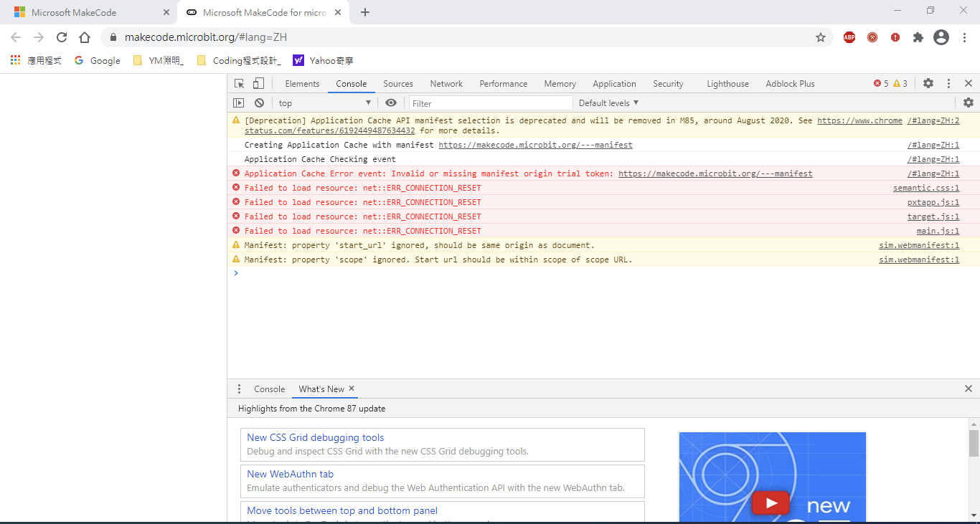Open a new browser tab with the plus button
Viewport: 980px width, 524px height.
[365, 12]
